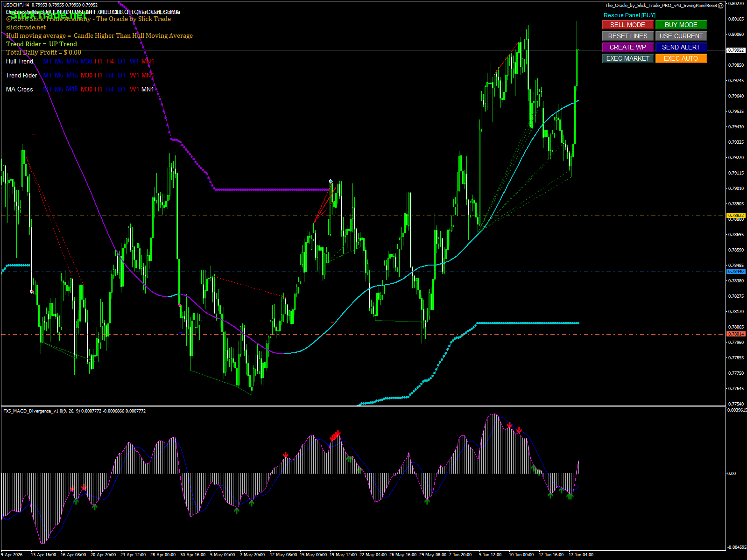Image resolution: width=747 pixels, height=560 pixels.
Task: Click the Trend Rider row label
Action: [21, 75]
